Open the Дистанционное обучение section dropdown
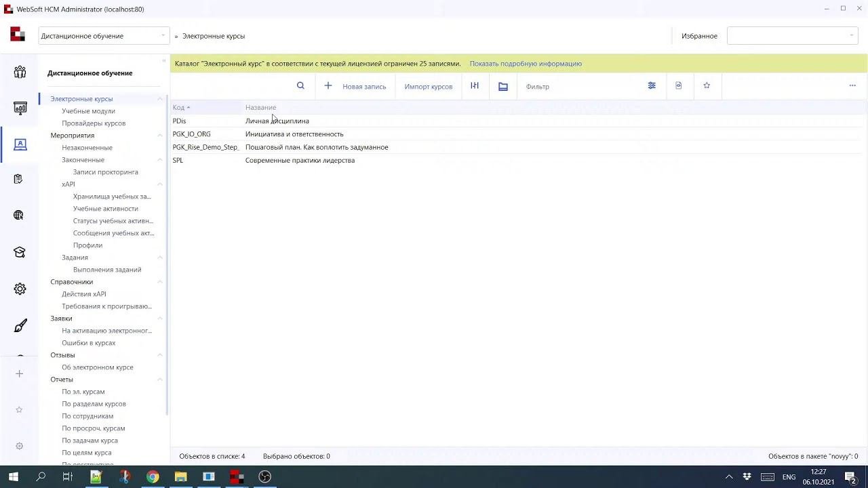This screenshot has width=868, height=488. click(104, 36)
